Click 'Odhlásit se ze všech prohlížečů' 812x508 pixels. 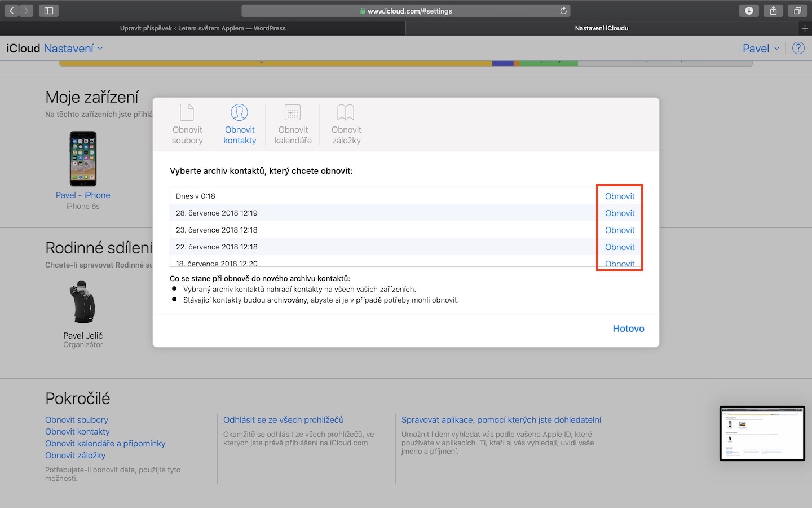(x=284, y=420)
